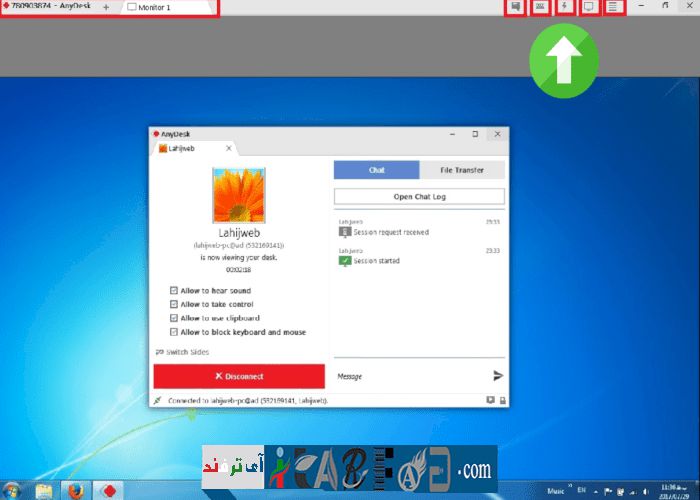700x500 pixels.
Task: Toggle Allow to take control checkbox
Action: (x=174, y=304)
